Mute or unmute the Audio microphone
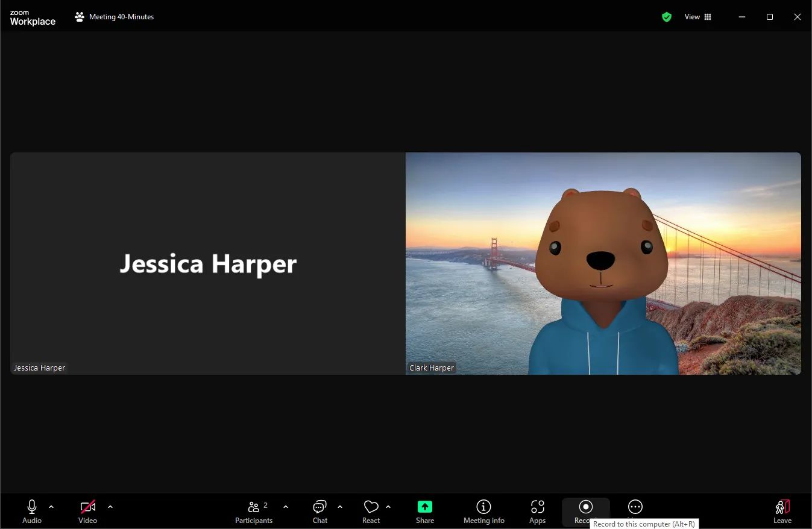This screenshot has width=812, height=529. 32,512
